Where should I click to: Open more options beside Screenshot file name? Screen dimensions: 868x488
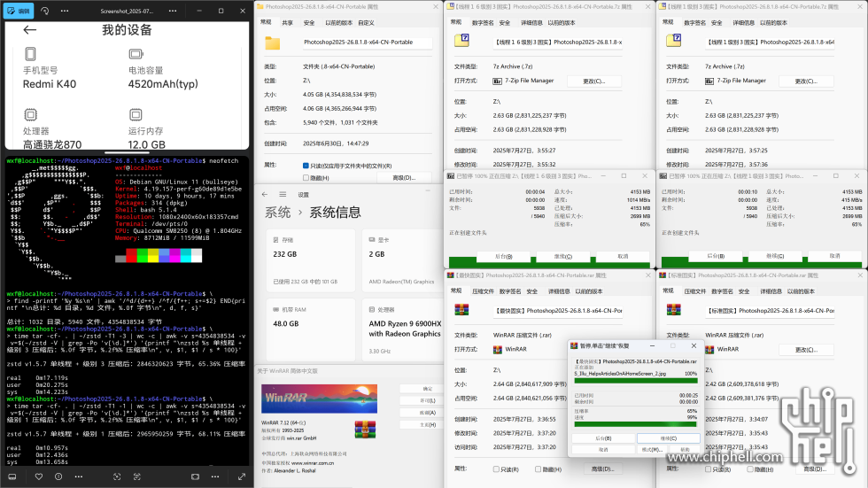(173, 11)
